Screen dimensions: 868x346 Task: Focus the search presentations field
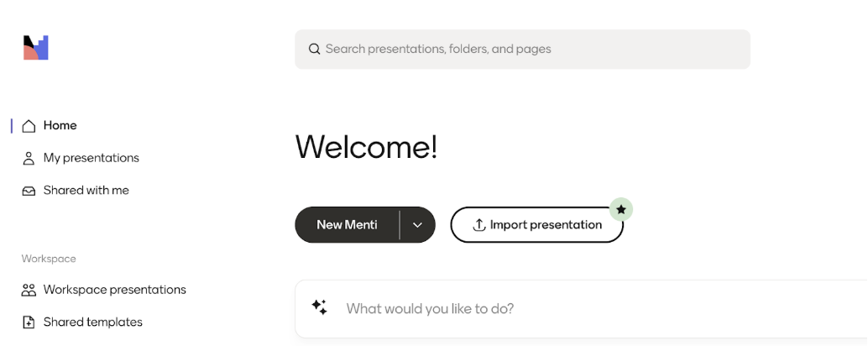pyautogui.click(x=523, y=50)
